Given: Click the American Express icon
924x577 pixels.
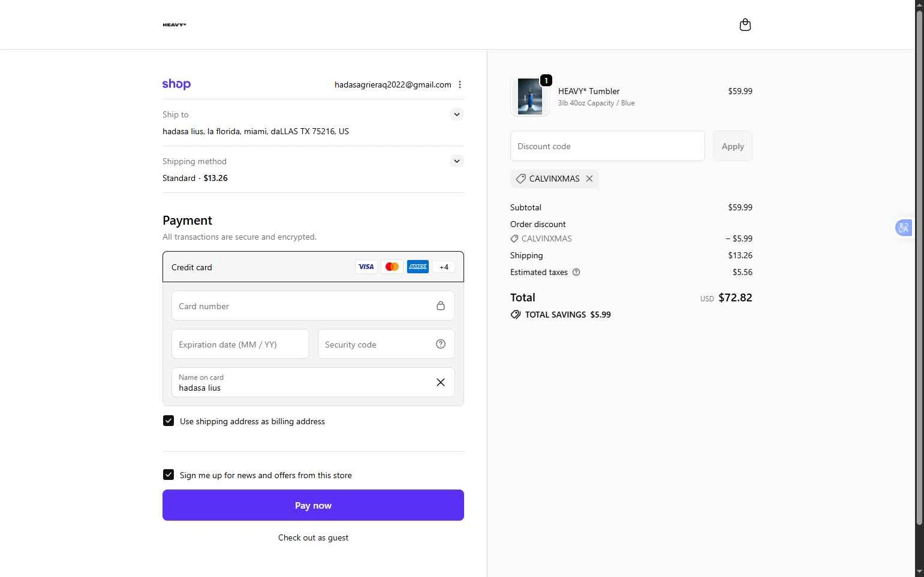Looking at the screenshot, I should click(x=418, y=267).
